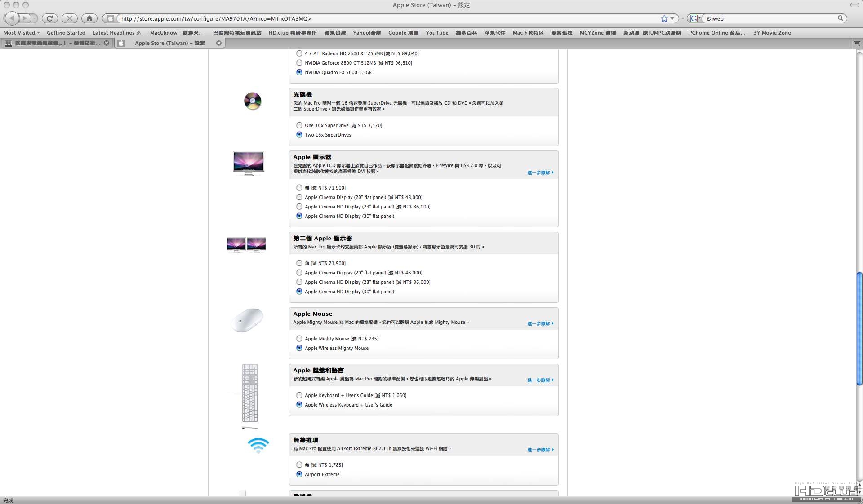This screenshot has height=504, width=863.
Task: Choose Apple Keyboard + User's Guide
Action: 299,395
